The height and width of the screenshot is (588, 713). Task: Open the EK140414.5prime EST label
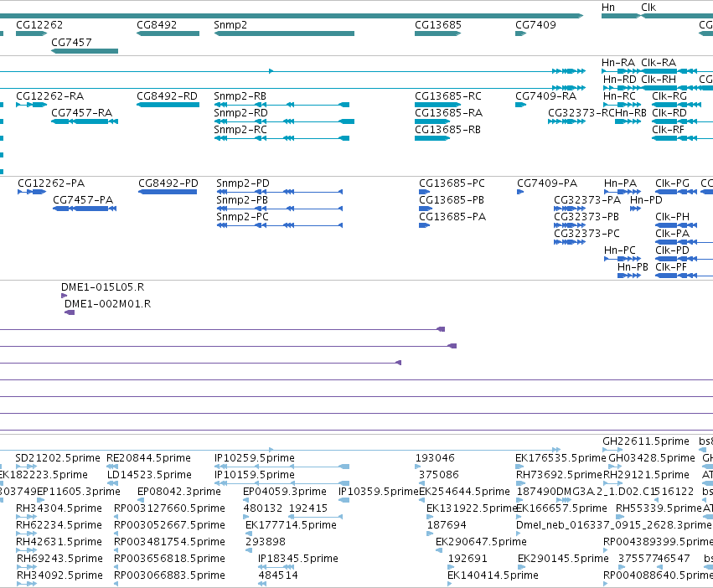(493, 575)
